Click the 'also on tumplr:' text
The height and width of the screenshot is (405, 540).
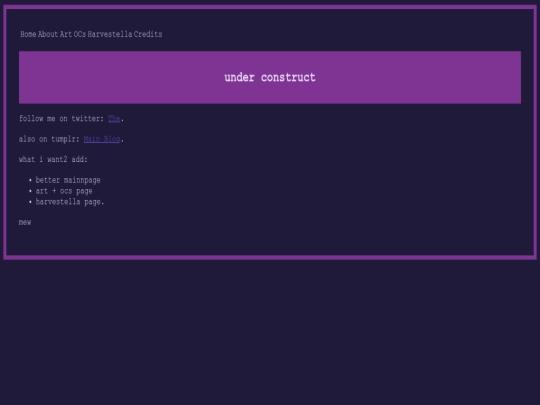[x=49, y=139]
